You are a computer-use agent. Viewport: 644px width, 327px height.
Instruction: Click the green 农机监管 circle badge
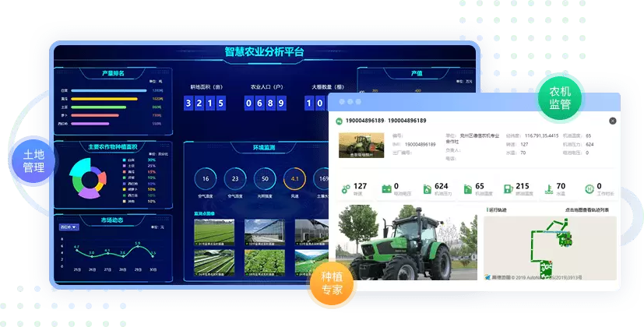coord(560,97)
